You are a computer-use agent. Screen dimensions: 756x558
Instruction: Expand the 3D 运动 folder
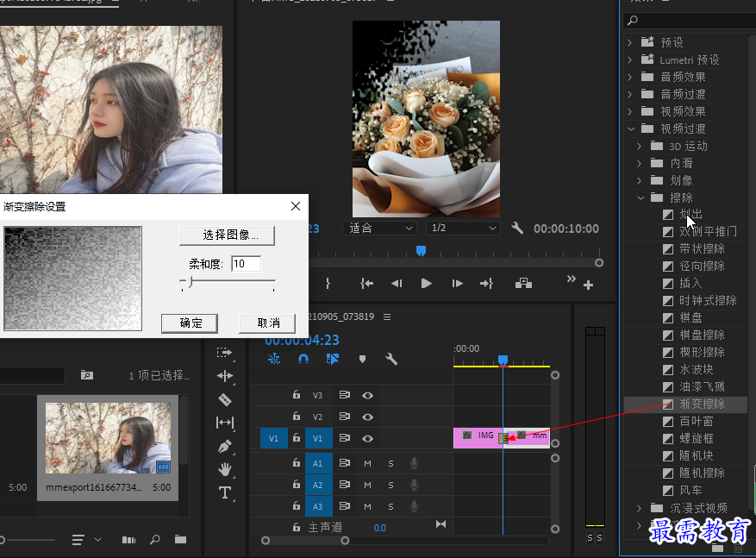(640, 146)
